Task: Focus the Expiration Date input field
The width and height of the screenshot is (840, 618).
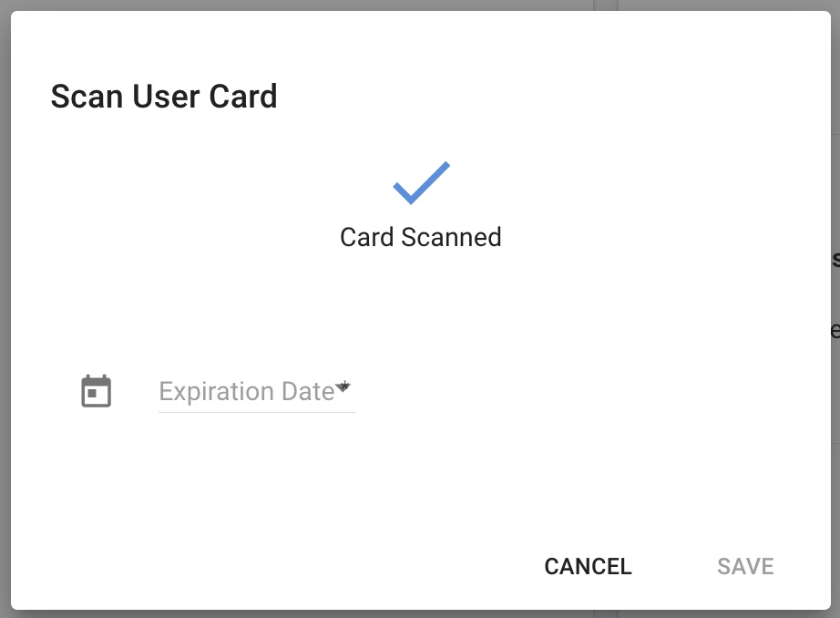Action: coord(257,392)
